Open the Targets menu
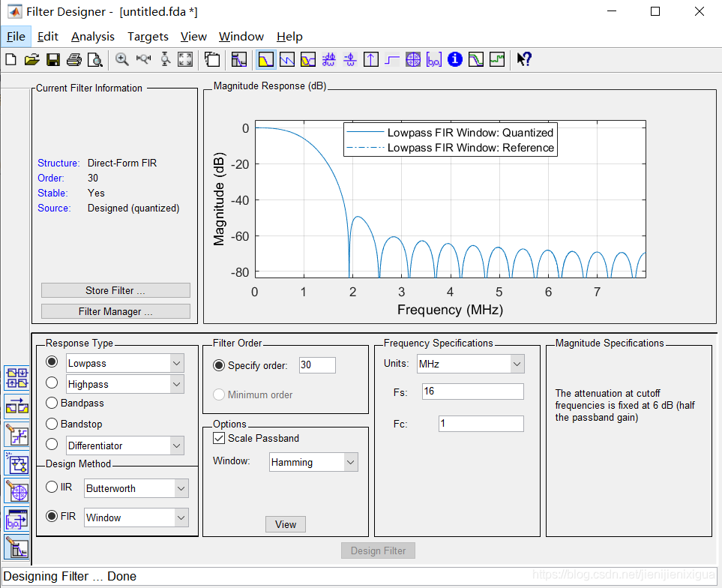Screen dimensions: 722x588 point(148,37)
